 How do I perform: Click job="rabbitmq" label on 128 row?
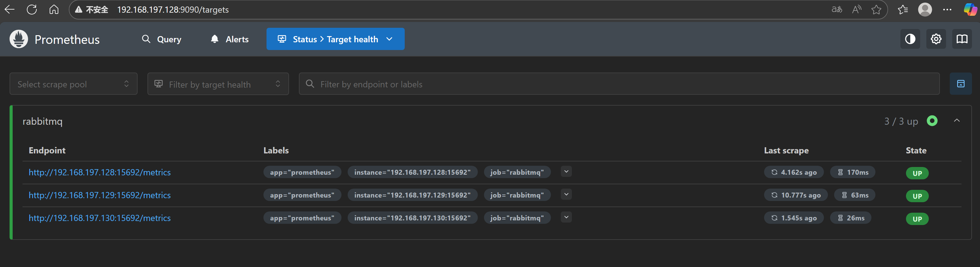tap(517, 172)
